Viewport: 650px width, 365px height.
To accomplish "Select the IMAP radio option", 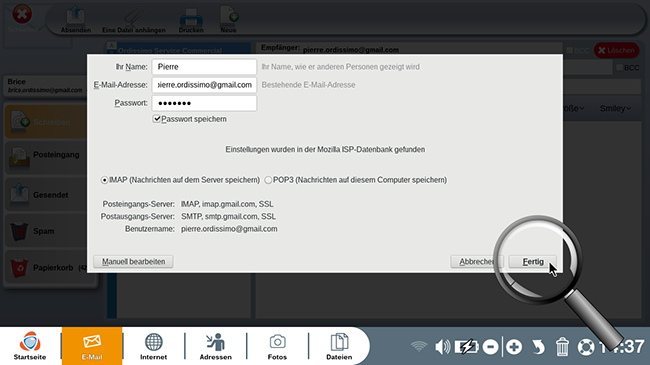I will pos(104,180).
